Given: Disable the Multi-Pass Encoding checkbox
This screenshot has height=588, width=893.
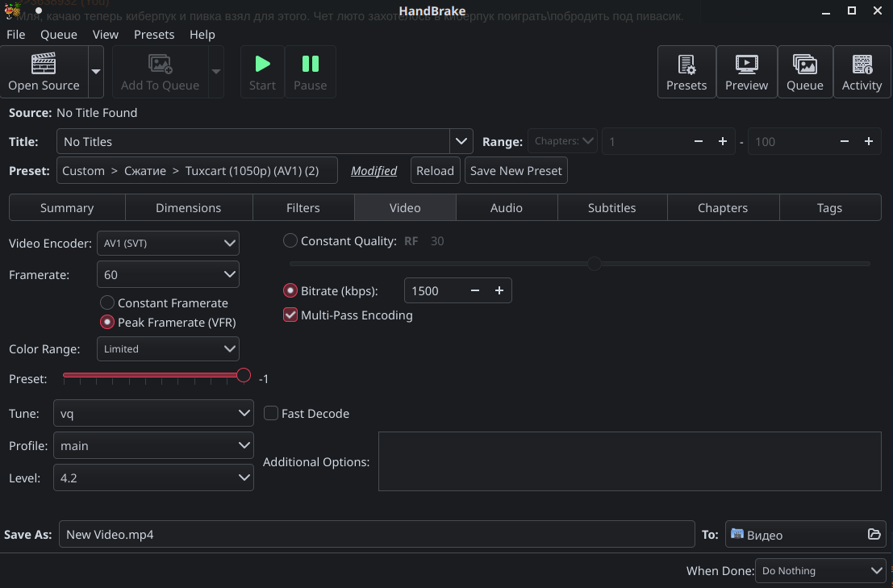Looking at the screenshot, I should pyautogui.click(x=290, y=315).
